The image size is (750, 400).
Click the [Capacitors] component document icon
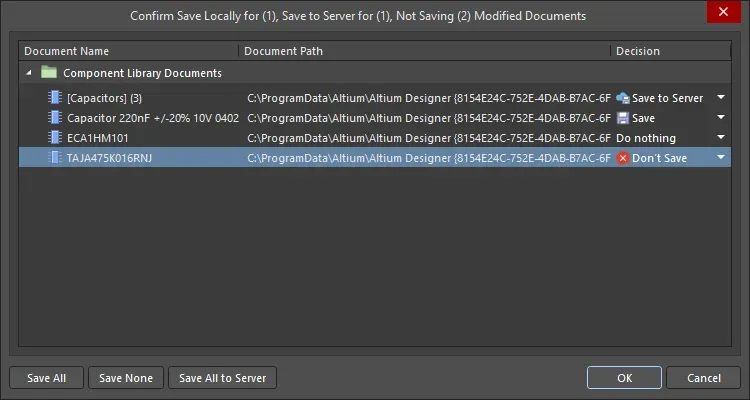(x=56, y=98)
